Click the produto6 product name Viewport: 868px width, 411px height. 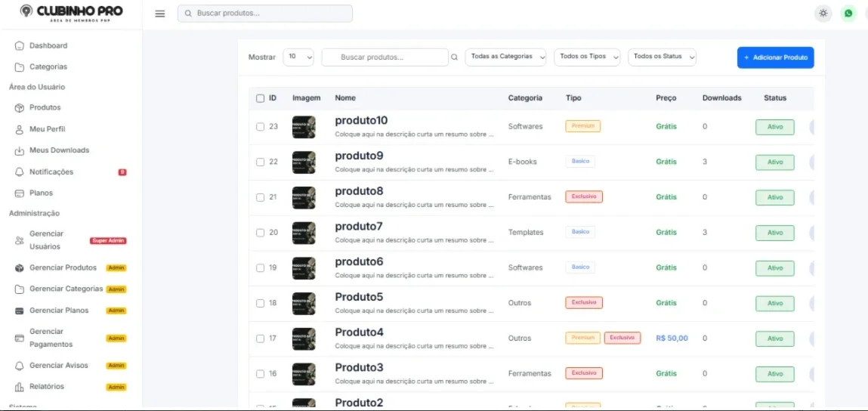click(359, 261)
